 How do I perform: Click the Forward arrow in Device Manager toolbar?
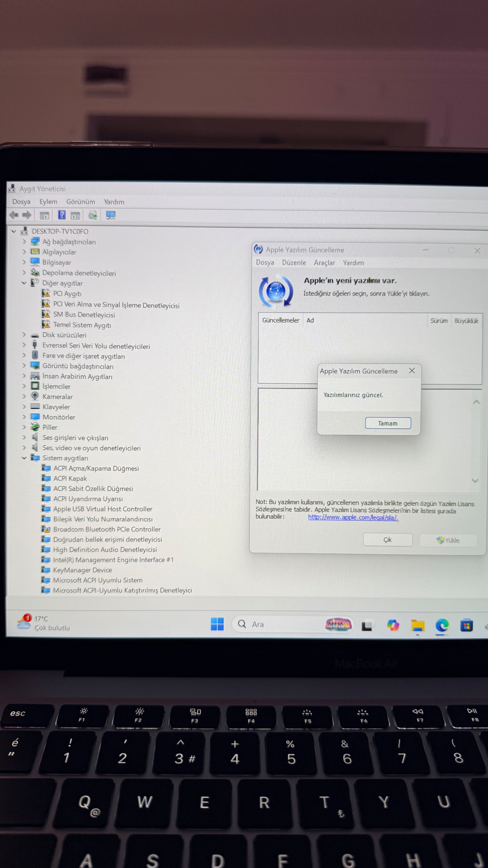click(x=27, y=215)
